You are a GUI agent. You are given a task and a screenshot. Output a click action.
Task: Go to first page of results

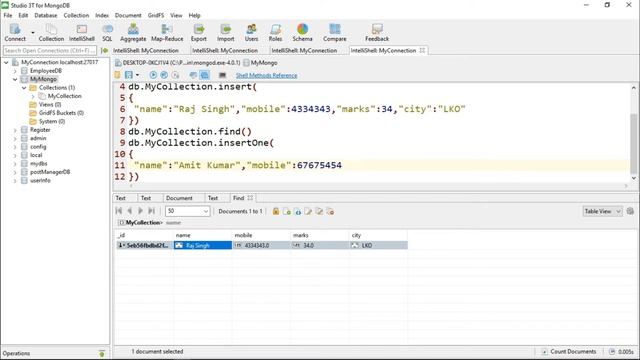coord(119,211)
